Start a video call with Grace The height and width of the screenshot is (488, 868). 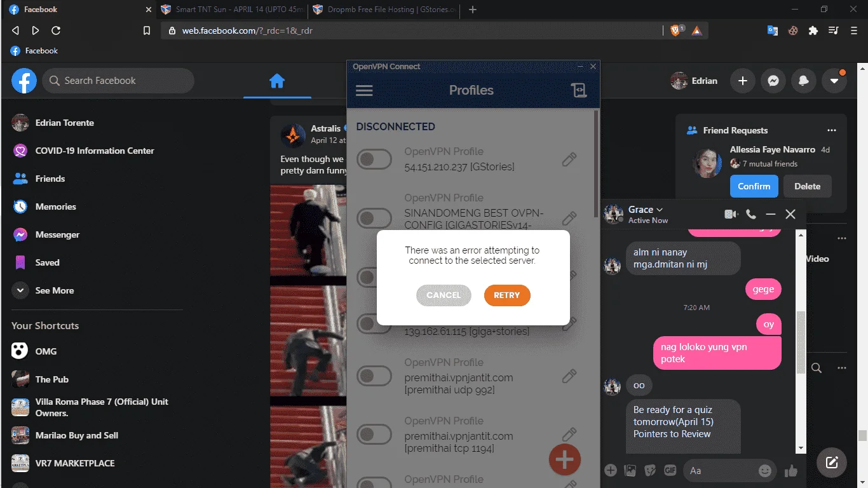731,214
